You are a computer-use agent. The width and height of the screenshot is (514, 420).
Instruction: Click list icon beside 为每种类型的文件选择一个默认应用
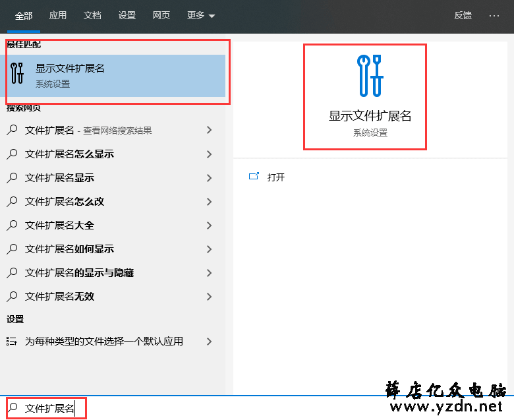[x=11, y=342]
